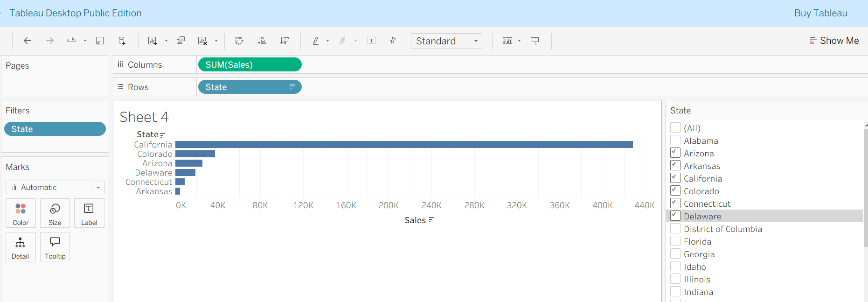
Task: Click the sort descending toolbar icon
Action: [285, 41]
